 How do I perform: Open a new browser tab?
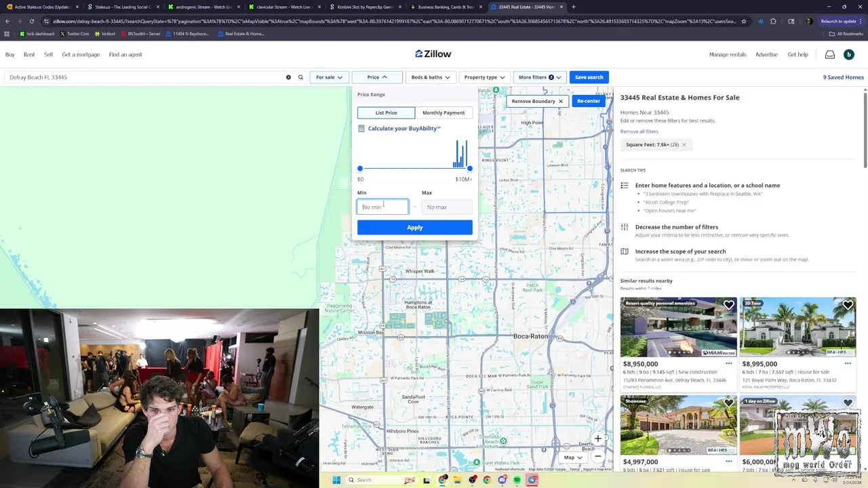click(574, 7)
